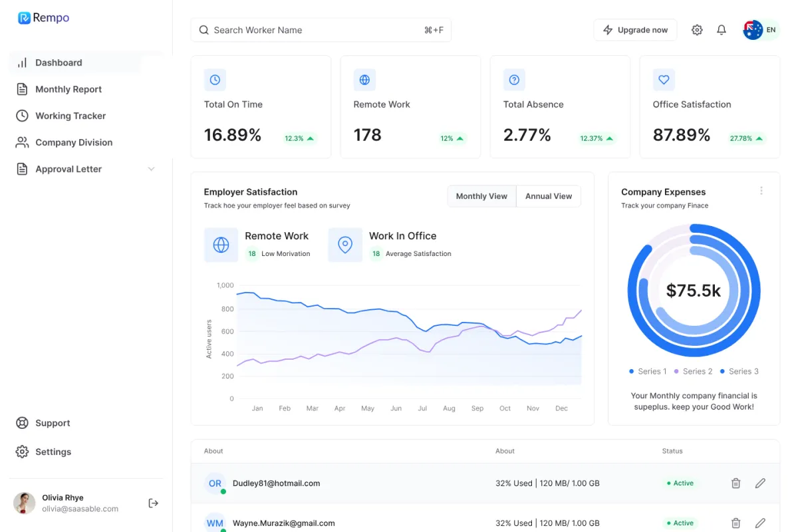This screenshot has height=532, width=798.
Task: Open the EN language selector
Action: [761, 30]
